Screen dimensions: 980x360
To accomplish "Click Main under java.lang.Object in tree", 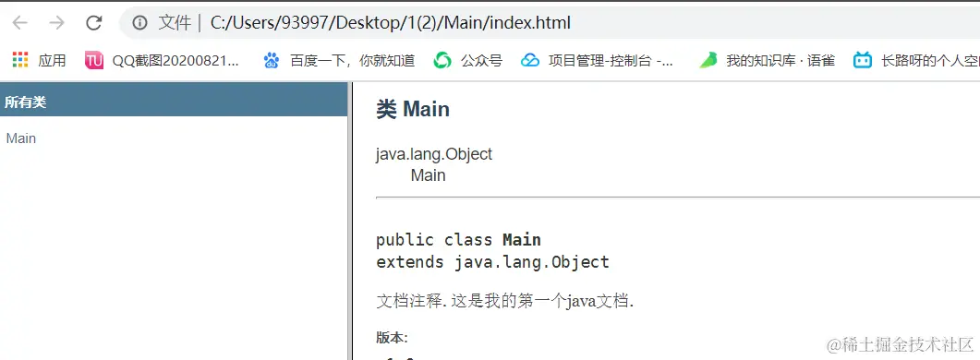I will point(429,175).
